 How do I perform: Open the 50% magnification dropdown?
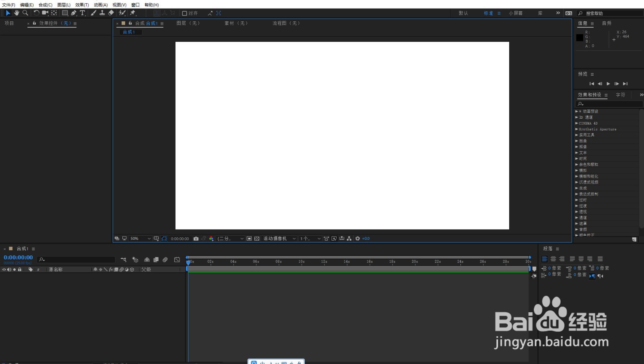point(140,239)
